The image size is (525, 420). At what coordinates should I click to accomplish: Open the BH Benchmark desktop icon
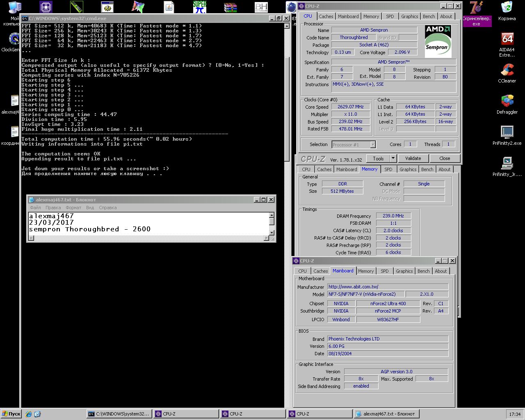(x=261, y=7)
